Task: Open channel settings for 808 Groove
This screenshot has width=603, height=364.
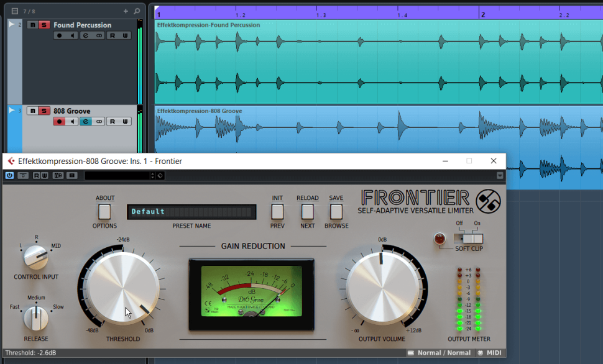Action: [85, 122]
